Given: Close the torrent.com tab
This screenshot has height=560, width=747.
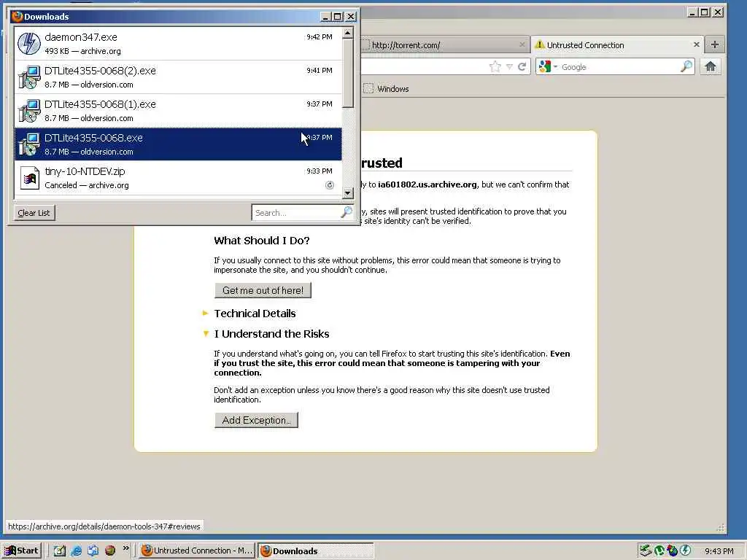Looking at the screenshot, I should 522,44.
